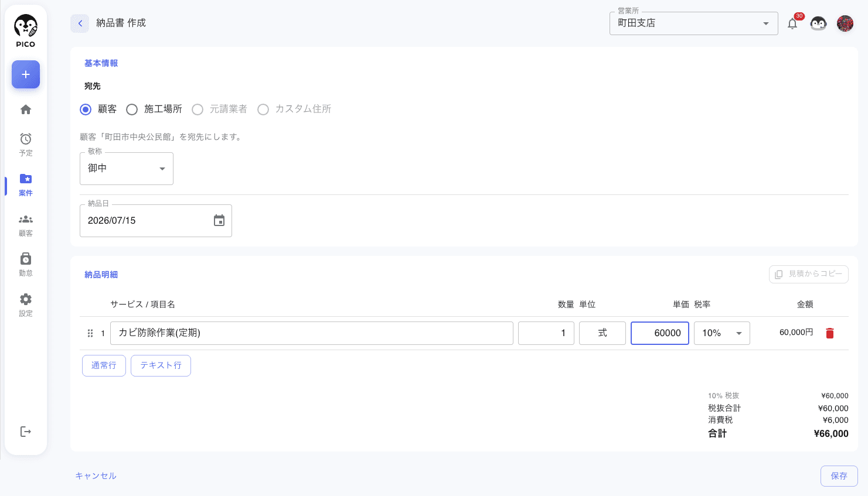This screenshot has height=496, width=868.
Task: Click the blue plus create button
Action: tap(26, 74)
